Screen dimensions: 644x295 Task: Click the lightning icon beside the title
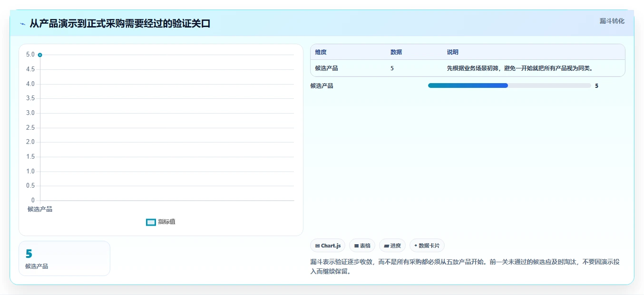tap(23, 24)
